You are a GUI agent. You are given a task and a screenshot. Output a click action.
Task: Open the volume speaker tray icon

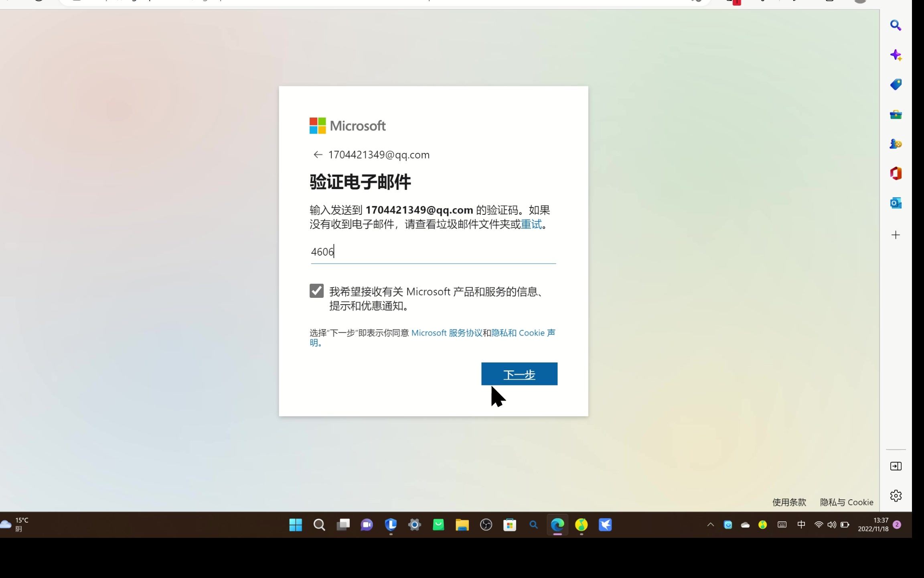click(x=831, y=525)
